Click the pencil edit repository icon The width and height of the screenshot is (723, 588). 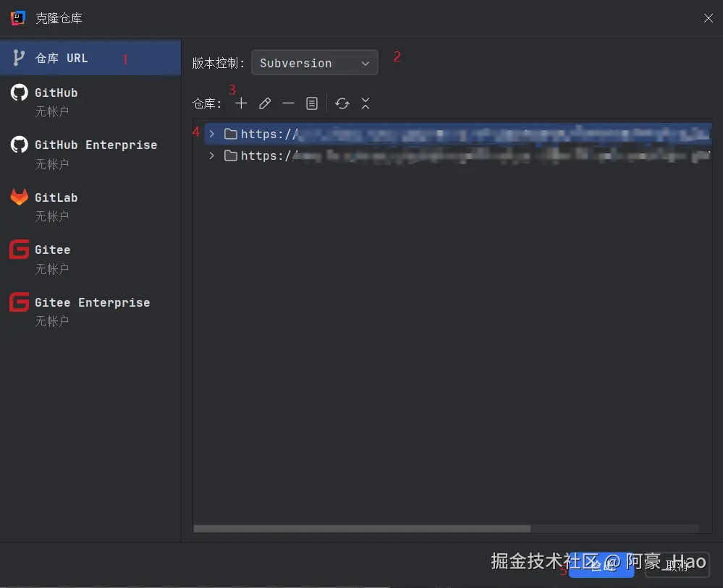[265, 103]
